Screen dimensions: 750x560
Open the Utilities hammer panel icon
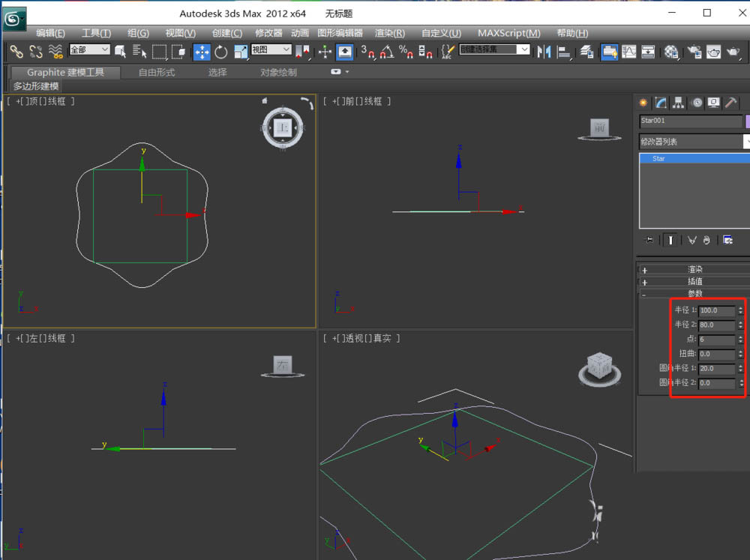(731, 103)
